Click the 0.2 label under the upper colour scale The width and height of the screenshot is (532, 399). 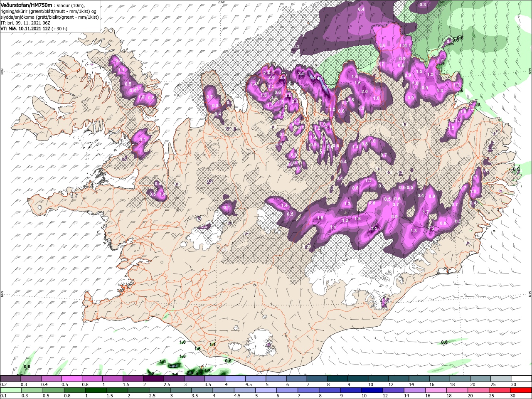coord(3,384)
